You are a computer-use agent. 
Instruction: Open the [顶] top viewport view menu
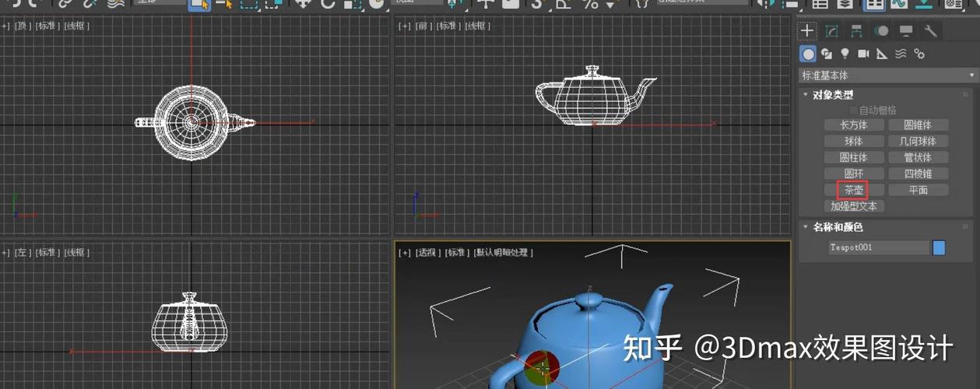pyautogui.click(x=23, y=26)
